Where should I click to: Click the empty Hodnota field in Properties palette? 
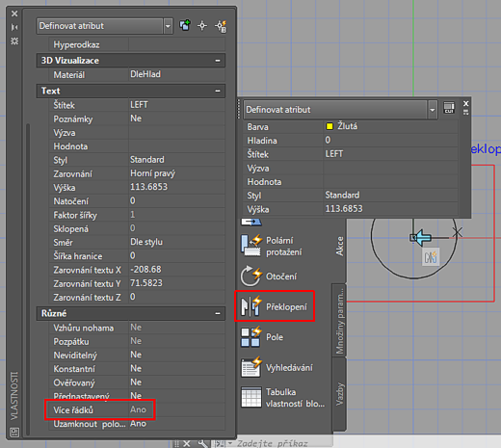[x=177, y=146]
